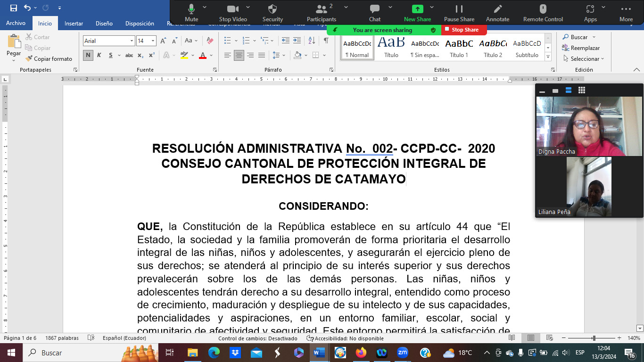The image size is (644, 362).
Task: Click the strikethrough 'abc' icon
Action: [129, 55]
